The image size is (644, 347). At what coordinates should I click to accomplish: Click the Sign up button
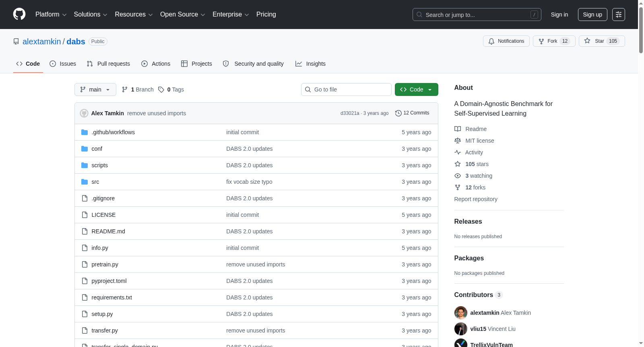pos(592,15)
